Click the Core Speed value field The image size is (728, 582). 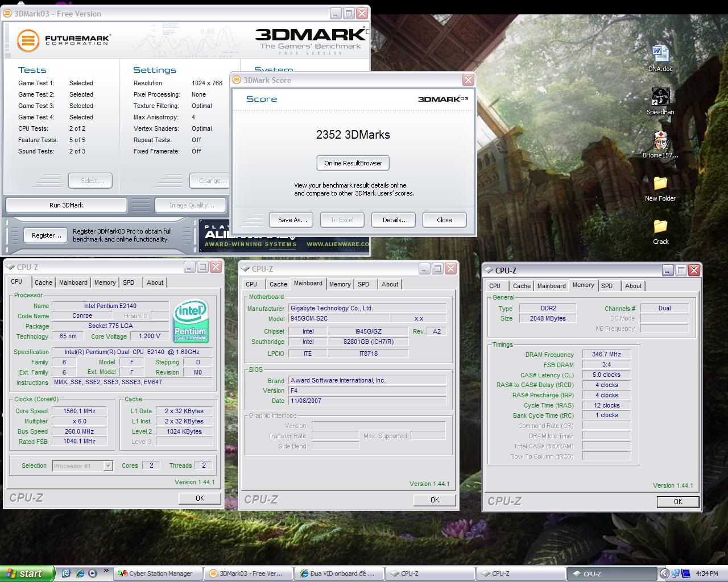[80, 411]
